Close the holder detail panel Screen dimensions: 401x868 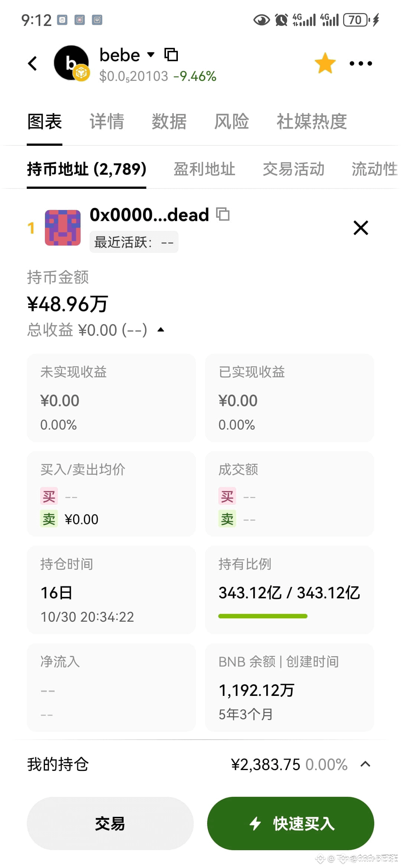[361, 228]
